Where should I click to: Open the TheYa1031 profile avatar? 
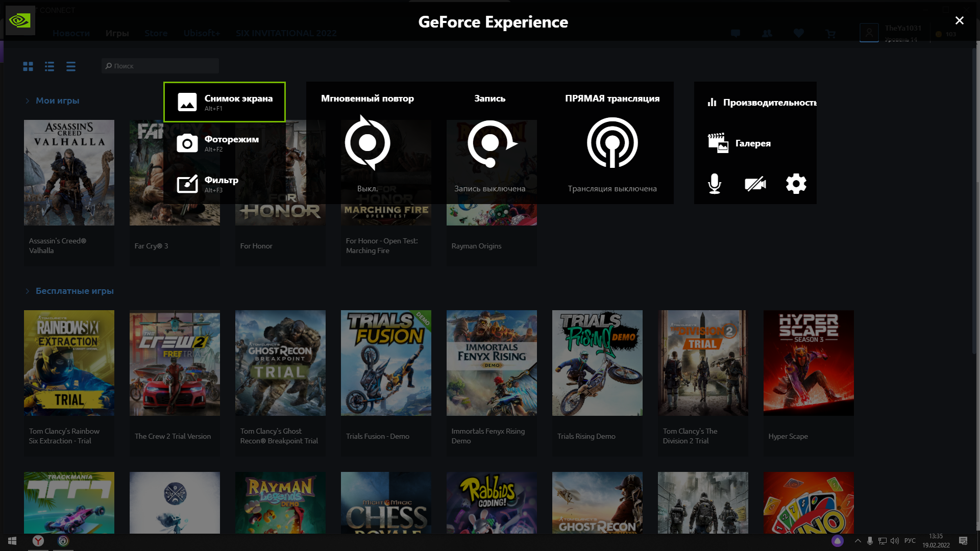(869, 33)
